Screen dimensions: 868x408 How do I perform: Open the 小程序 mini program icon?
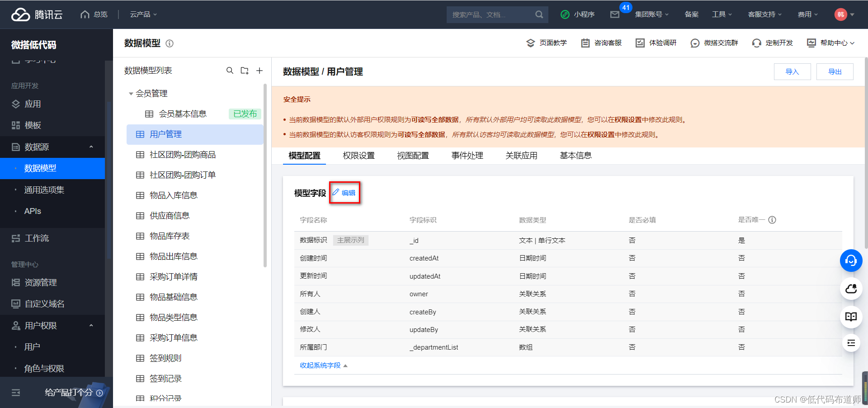[565, 14]
